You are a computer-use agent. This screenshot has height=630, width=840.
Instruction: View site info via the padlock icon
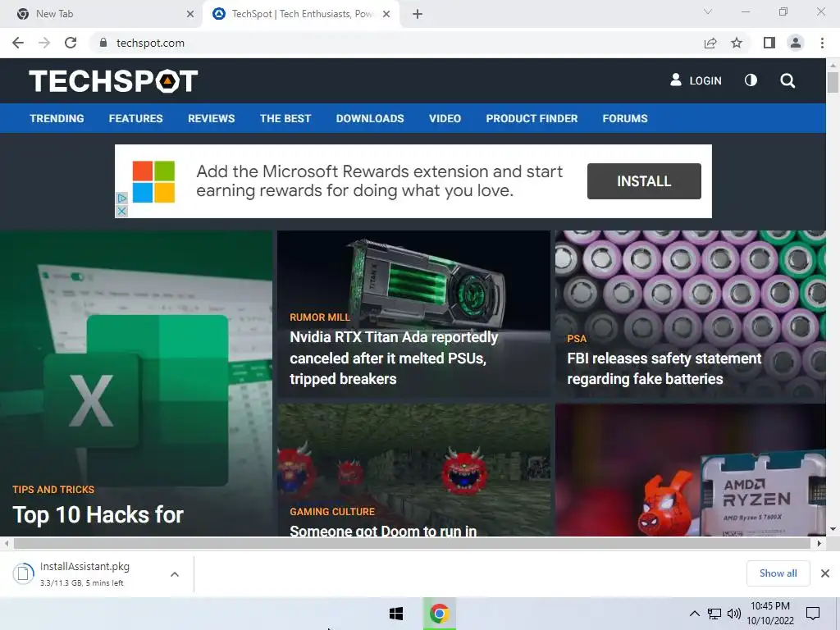point(103,43)
